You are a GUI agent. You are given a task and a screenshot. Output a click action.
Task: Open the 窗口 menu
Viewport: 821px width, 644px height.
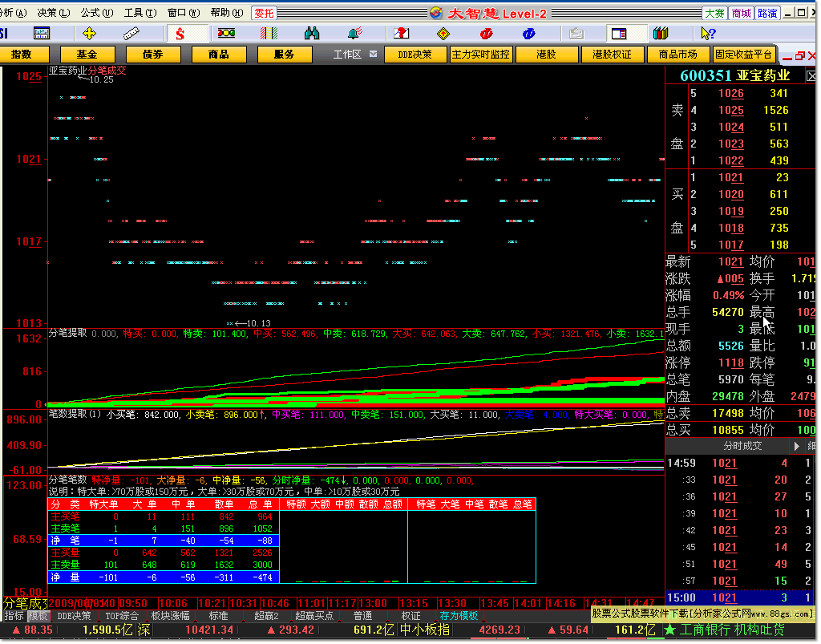coord(184,13)
